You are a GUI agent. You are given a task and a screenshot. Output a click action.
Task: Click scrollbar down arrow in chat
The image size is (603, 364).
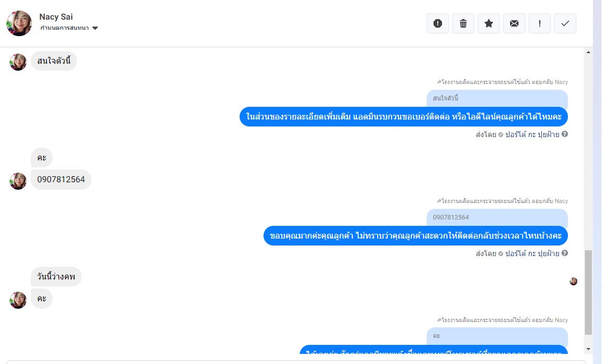pyautogui.click(x=588, y=349)
